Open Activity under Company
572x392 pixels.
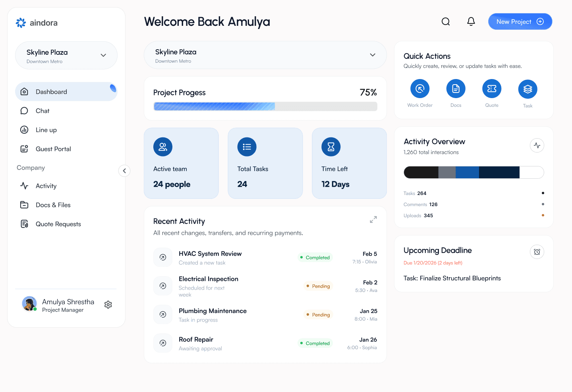coord(39,186)
